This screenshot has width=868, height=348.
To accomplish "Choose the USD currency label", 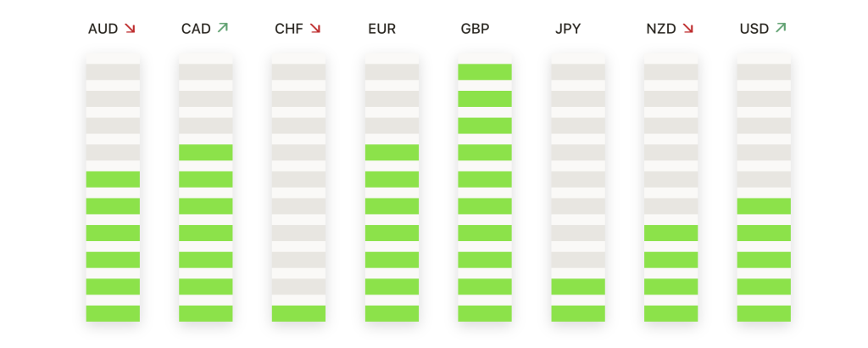I will pos(754,29).
